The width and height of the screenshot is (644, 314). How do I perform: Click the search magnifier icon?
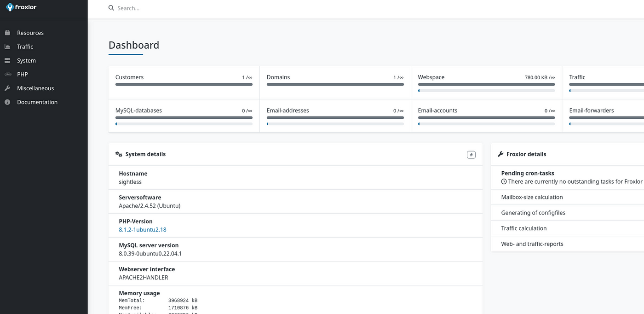[x=111, y=8]
